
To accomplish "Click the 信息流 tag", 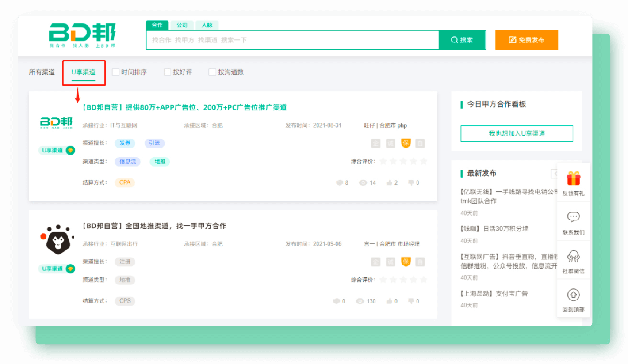I will 127,162.
